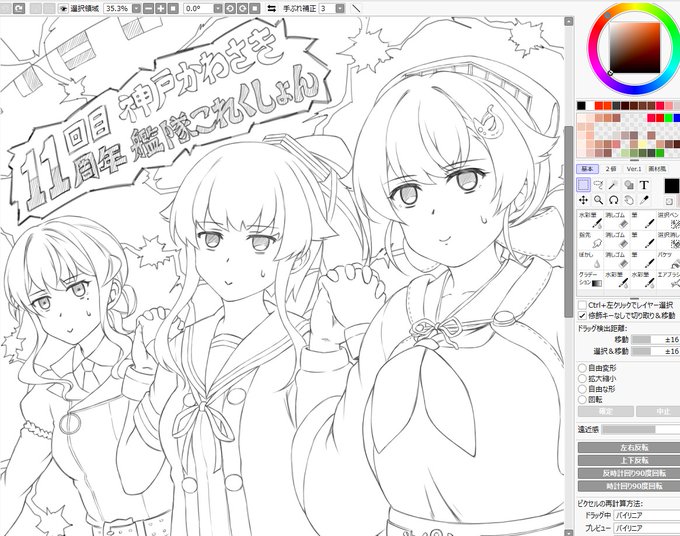Zoom in with the plus button
Viewport: 680px width, 536px height.
point(160,8)
